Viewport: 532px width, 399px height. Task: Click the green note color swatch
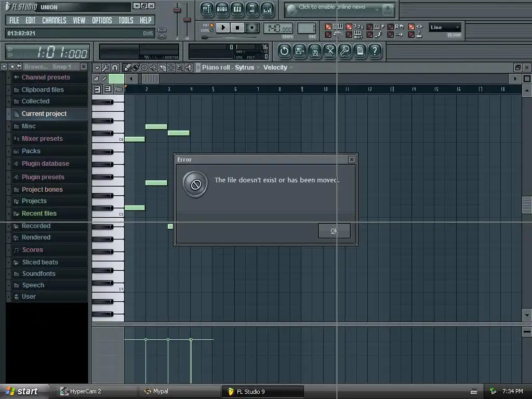click(116, 79)
